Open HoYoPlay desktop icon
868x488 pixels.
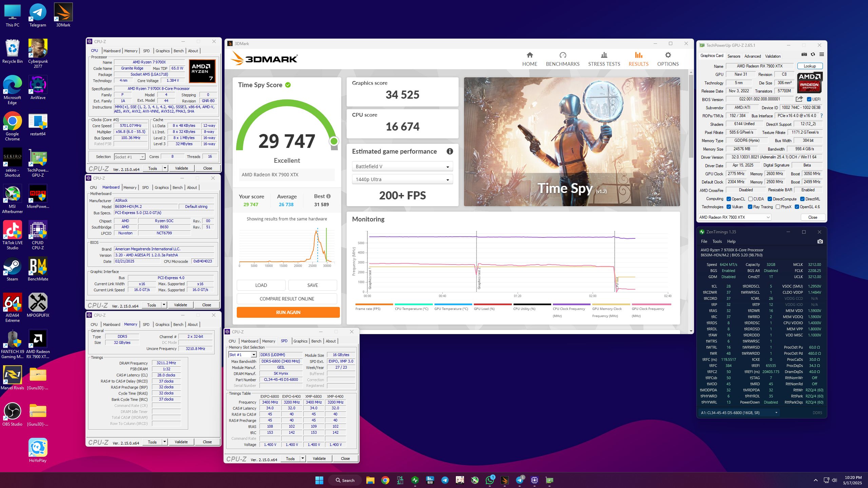(38, 450)
